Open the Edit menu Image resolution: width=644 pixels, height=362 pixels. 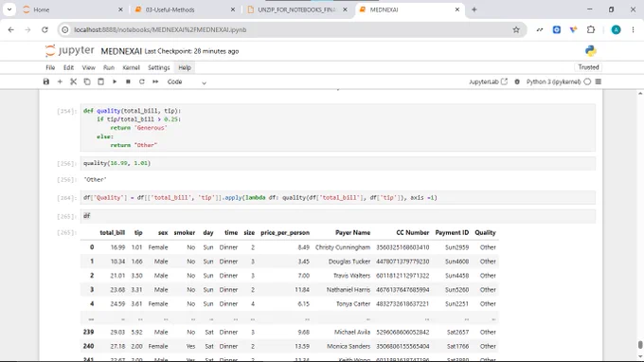68,68
